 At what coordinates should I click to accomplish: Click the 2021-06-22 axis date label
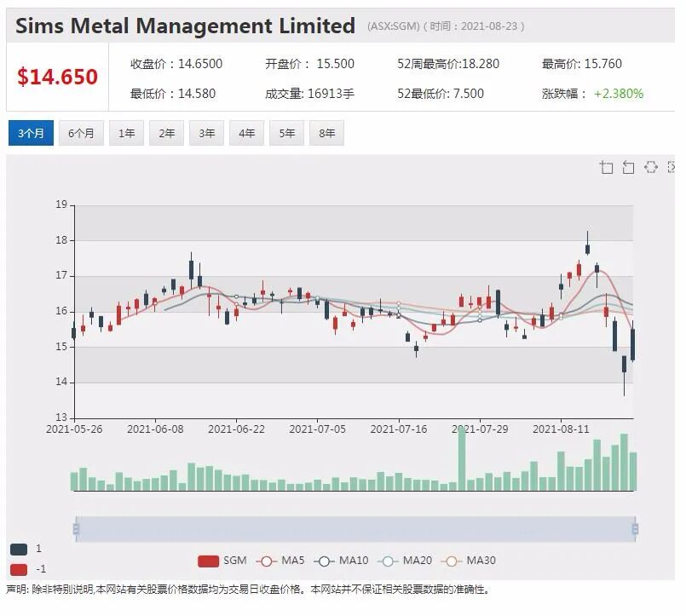[x=236, y=429]
